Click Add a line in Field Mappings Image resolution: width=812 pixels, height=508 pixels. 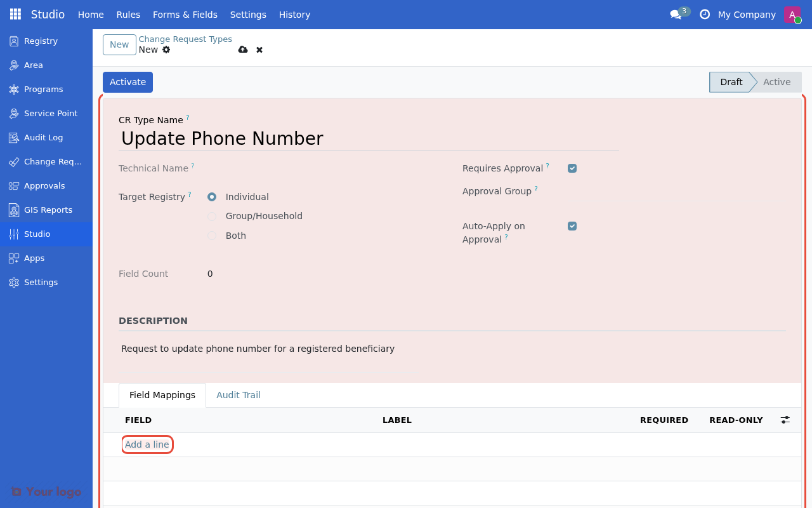[x=147, y=444]
